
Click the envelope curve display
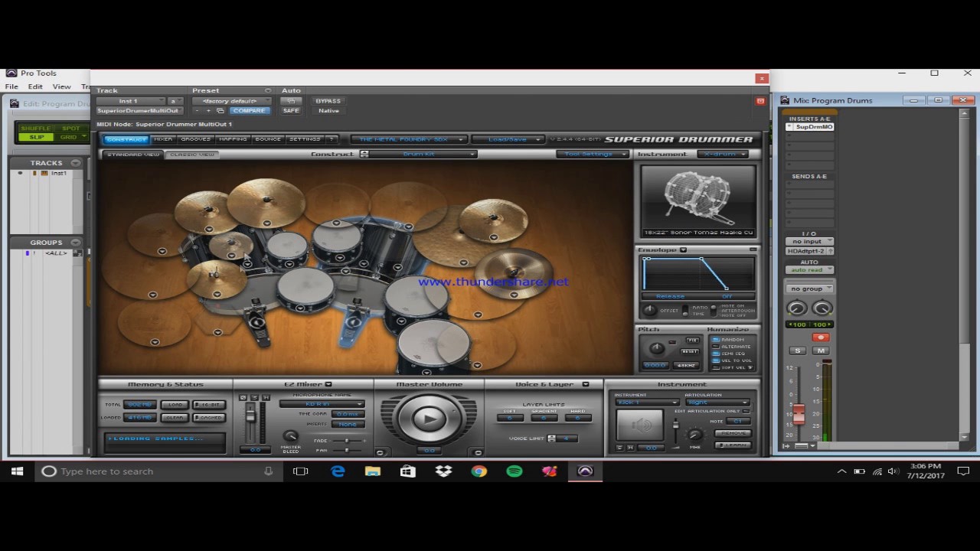[697, 274]
